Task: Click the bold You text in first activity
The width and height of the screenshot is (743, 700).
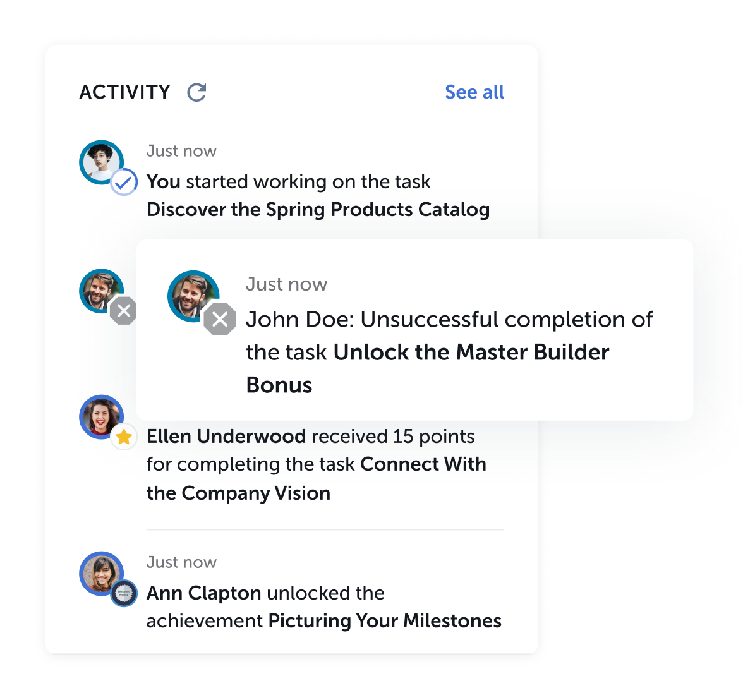Action: pos(164,181)
